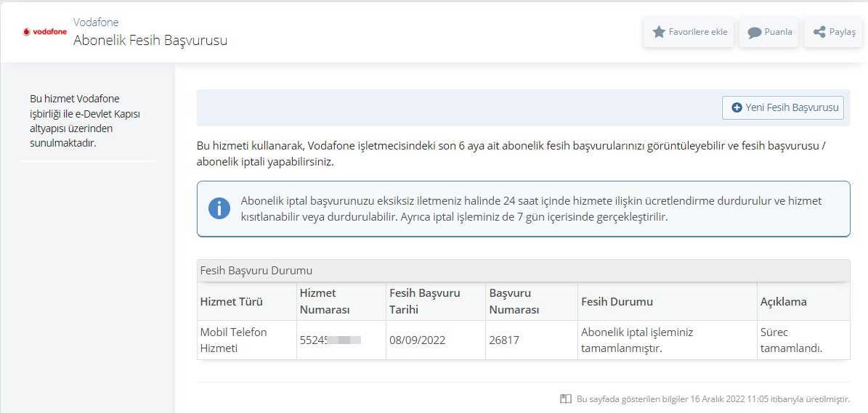Click the page generated '16 Aralık 2022 11:05' note
The width and height of the screenshot is (868, 413).
[x=713, y=398]
